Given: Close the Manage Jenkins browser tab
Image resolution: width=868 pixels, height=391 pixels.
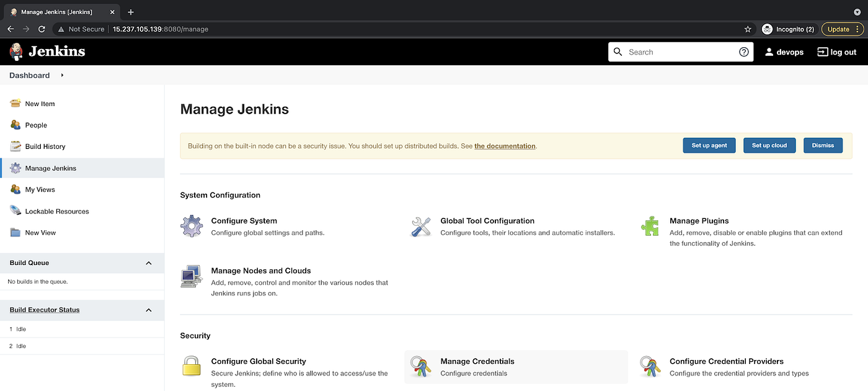Looking at the screenshot, I should 112,12.
